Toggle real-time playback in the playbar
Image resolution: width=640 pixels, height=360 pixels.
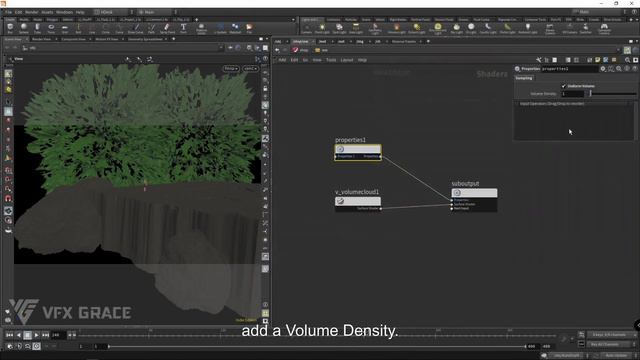click(x=36, y=346)
